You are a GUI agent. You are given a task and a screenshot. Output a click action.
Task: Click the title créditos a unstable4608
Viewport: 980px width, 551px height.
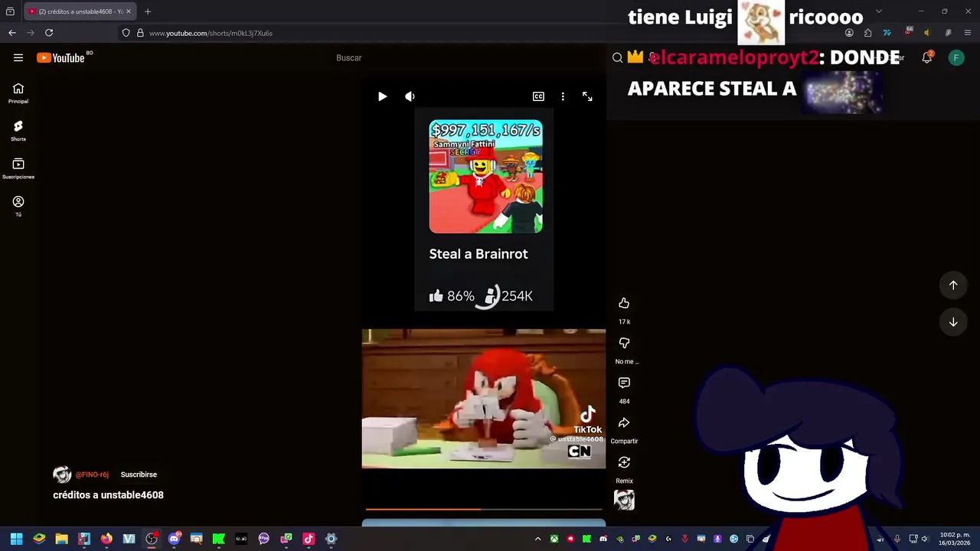tap(108, 495)
